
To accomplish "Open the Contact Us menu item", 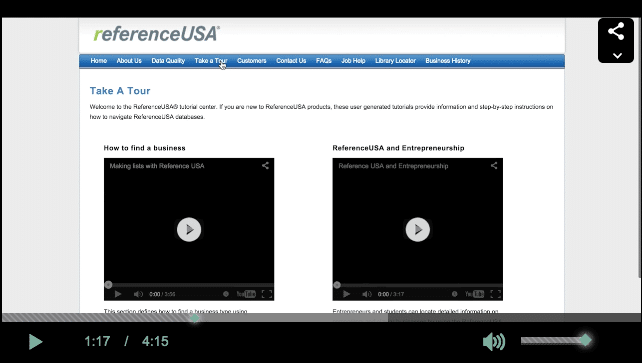I will click(291, 61).
